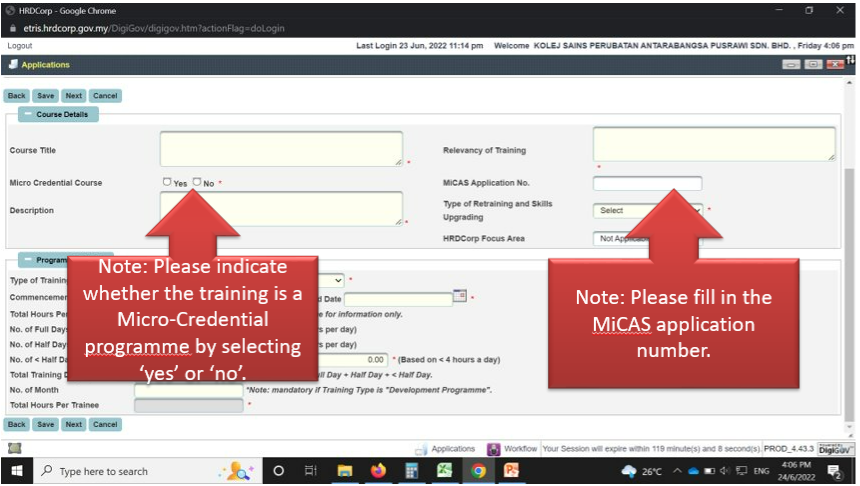Click weather 26°C tray widget
Image resolution: width=860 pixels, height=486 pixels.
click(x=641, y=471)
